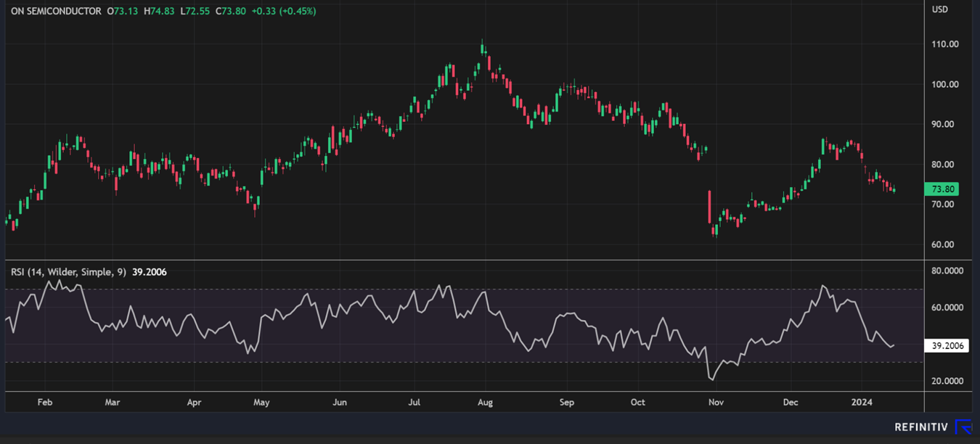Click the green 73.80 current price tag
The height and width of the screenshot is (444, 980).
click(944, 189)
